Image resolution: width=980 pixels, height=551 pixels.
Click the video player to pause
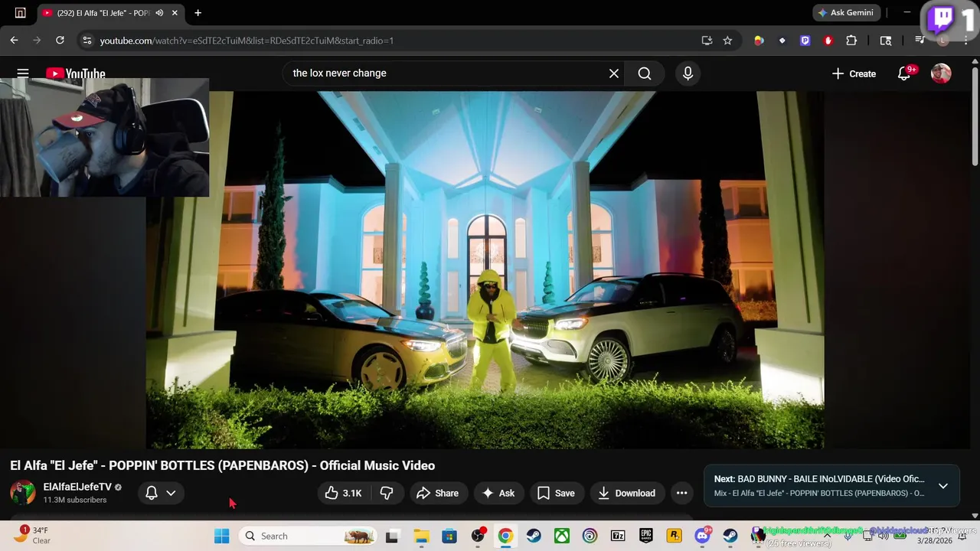tap(485, 269)
